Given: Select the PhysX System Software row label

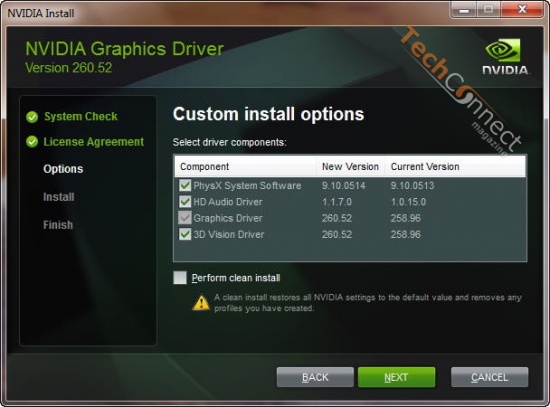Looking at the screenshot, I should (247, 186).
